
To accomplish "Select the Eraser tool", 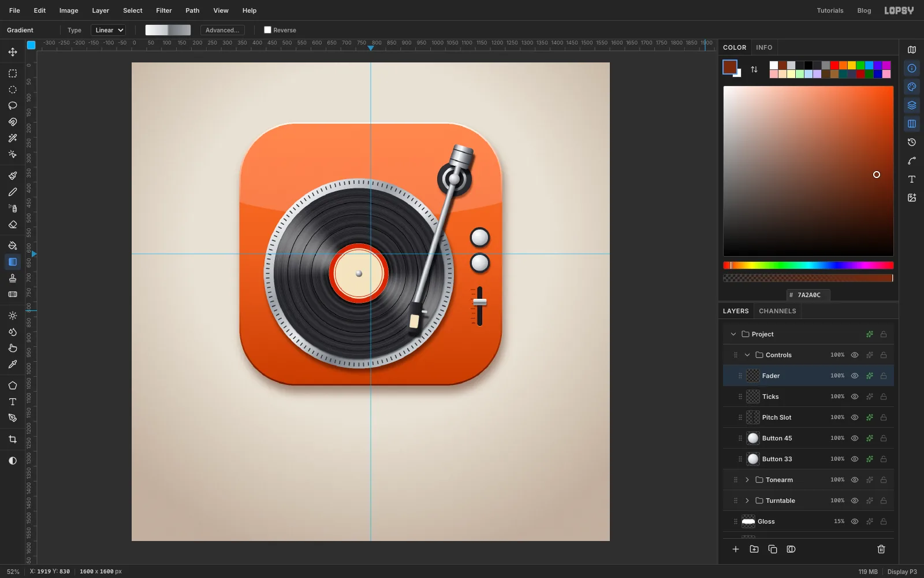I will [x=13, y=224].
